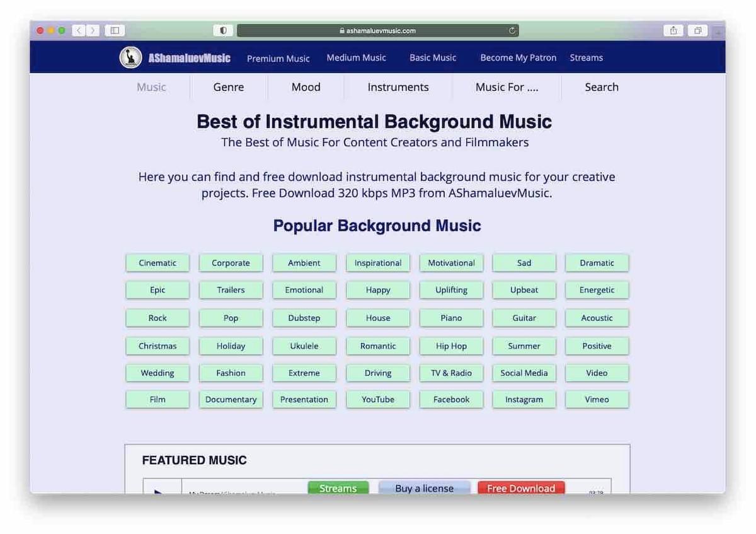Open Premium Music in top navigation
The height and width of the screenshot is (534, 756).
pyautogui.click(x=278, y=58)
